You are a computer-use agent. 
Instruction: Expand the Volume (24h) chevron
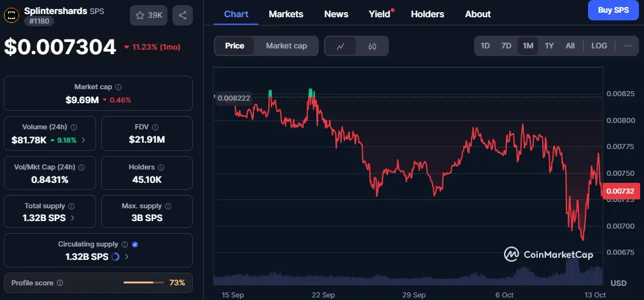(x=83, y=139)
